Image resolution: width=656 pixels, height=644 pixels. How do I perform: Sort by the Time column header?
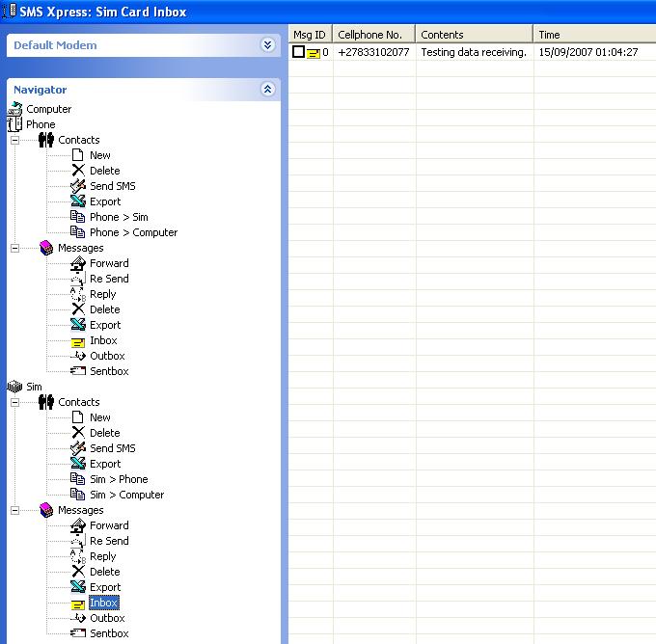pos(593,35)
